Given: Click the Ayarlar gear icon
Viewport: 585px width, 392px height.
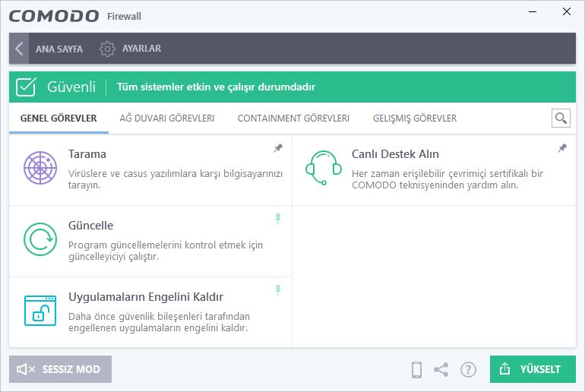Looking at the screenshot, I should click(x=107, y=49).
